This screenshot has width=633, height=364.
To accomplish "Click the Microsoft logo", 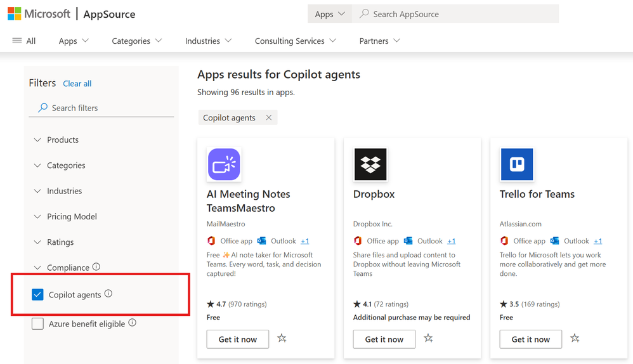I will 39,14.
